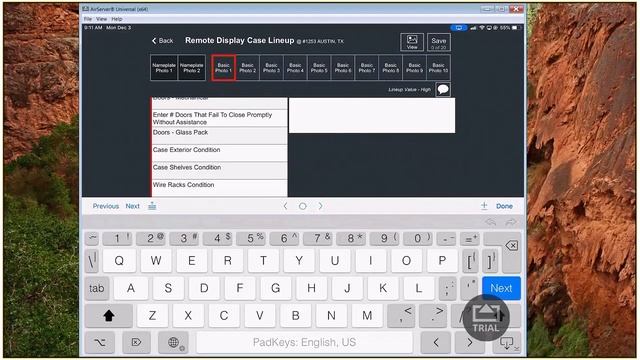Image resolution: width=640 pixels, height=360 pixels.
Task: Tap the tab key
Action: tap(97, 288)
